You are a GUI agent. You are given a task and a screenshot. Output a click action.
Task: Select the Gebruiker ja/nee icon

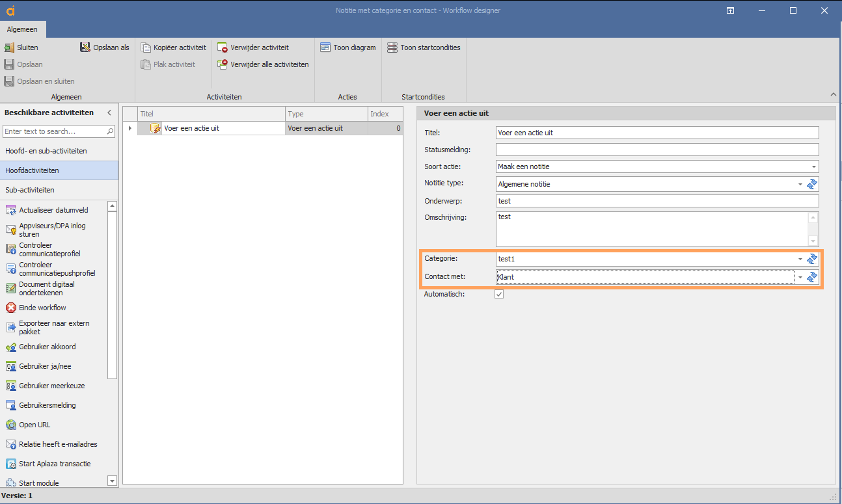10,366
